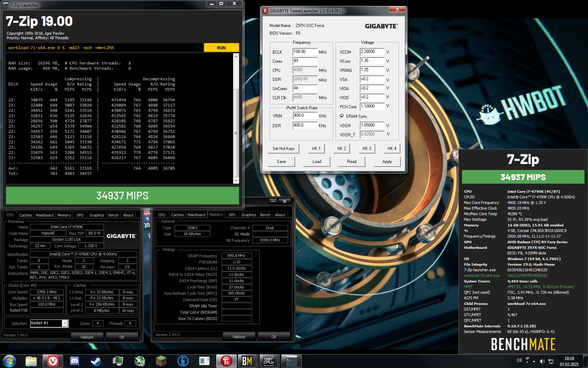Screen dimensions: 588x368
Task: Click the blue circular G taskbar icon
Action: coord(183,361)
